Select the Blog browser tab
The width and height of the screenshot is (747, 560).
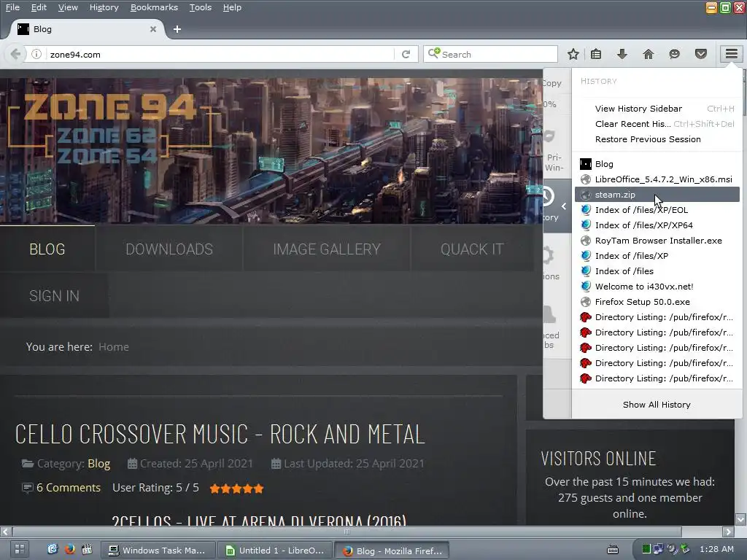86,29
